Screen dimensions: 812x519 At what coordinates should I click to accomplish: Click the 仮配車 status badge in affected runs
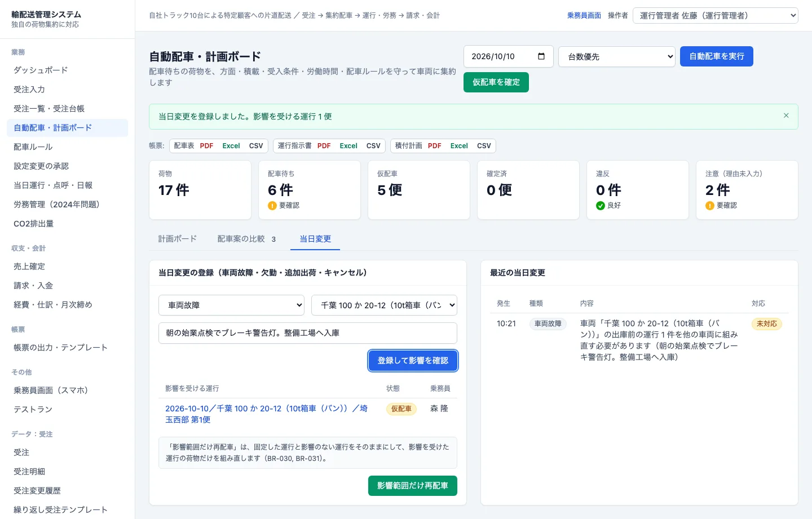[x=401, y=409]
